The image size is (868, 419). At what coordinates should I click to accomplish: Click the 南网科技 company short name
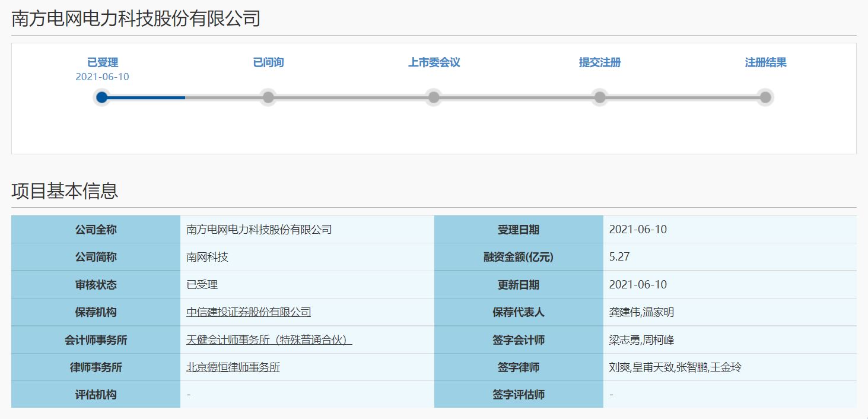pyautogui.click(x=207, y=257)
